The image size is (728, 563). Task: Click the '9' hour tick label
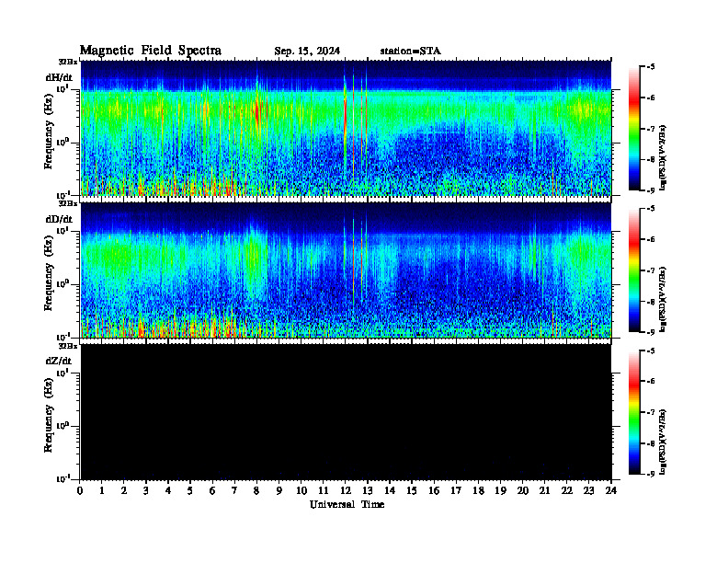click(x=279, y=491)
